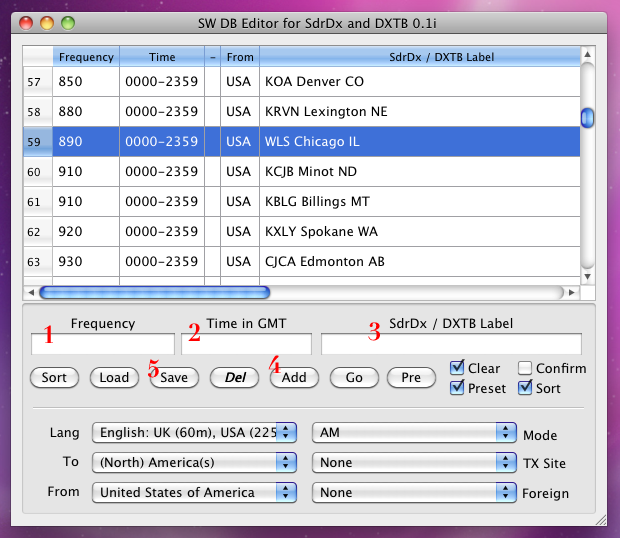This screenshot has height=538, width=620.
Task: Click the Load button
Action: click(x=114, y=378)
